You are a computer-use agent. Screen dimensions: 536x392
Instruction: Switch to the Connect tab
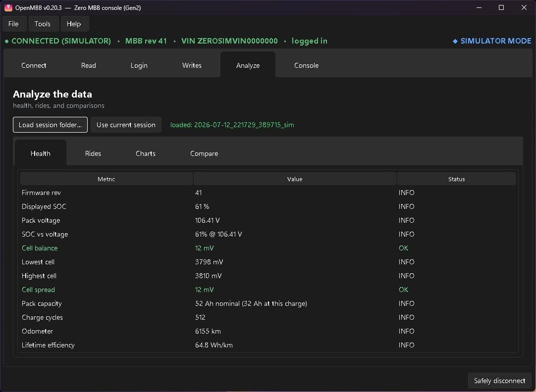click(34, 65)
